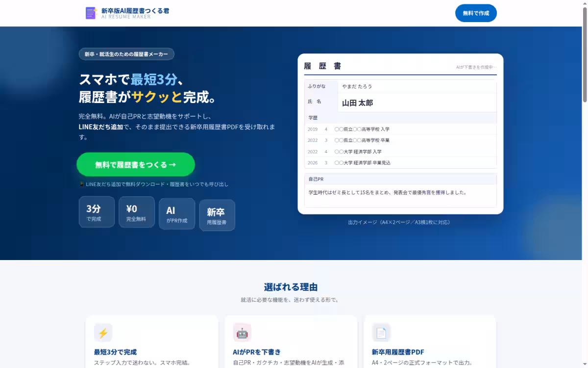Click the 〇〇大学 経済学部 卒業見込 row
Image resolution: width=588 pixels, height=368 pixels.
[x=400, y=163]
